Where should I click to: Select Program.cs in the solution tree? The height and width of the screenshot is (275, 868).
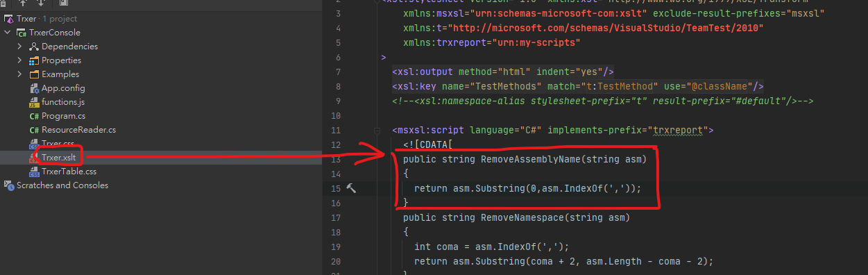[63, 116]
